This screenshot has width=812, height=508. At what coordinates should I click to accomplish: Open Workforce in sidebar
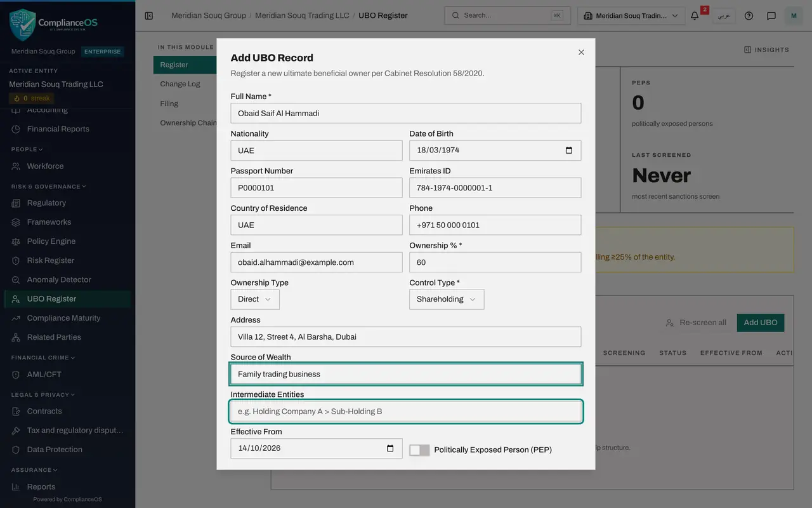tap(45, 166)
